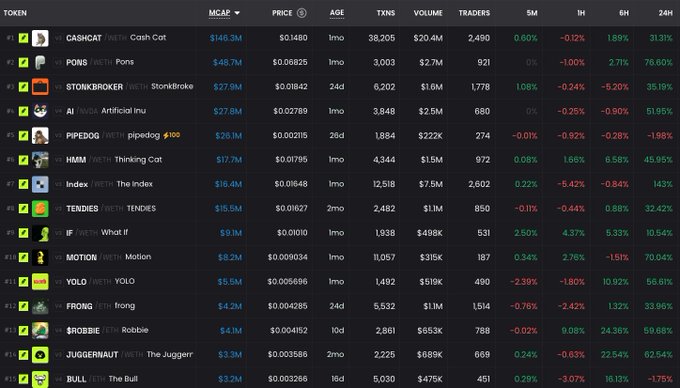
Task: Click the TOKEN column header
Action: click(15, 13)
